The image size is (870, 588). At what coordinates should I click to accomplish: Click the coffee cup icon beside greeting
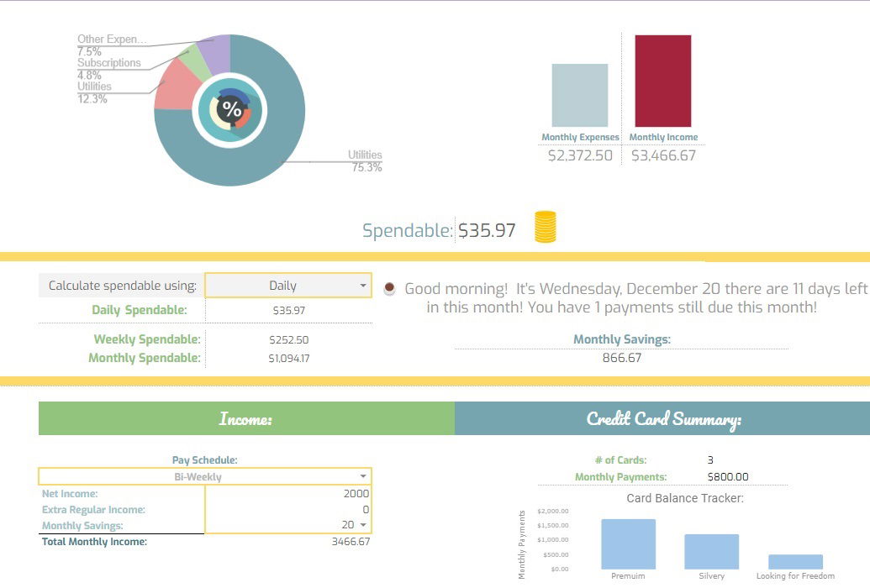click(389, 288)
